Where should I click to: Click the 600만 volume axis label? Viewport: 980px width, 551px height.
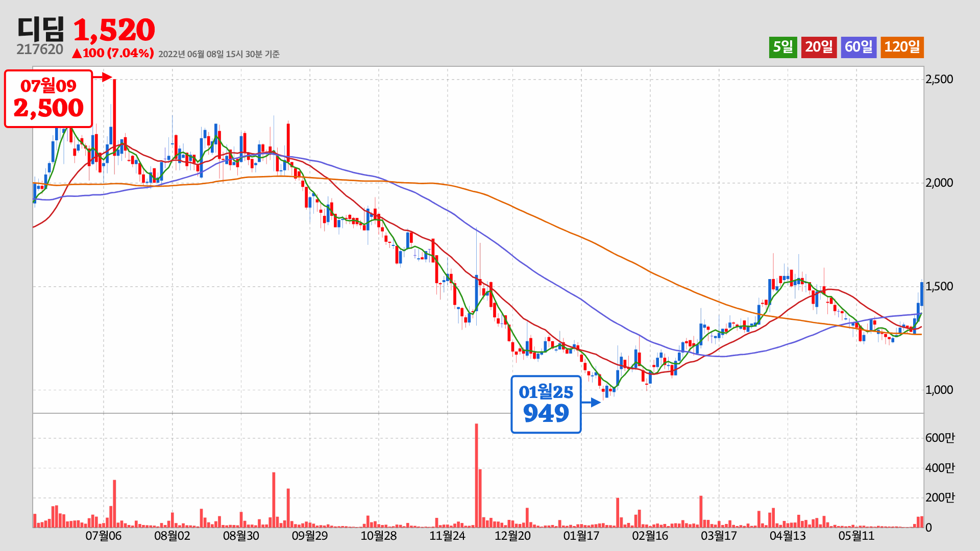coord(940,438)
